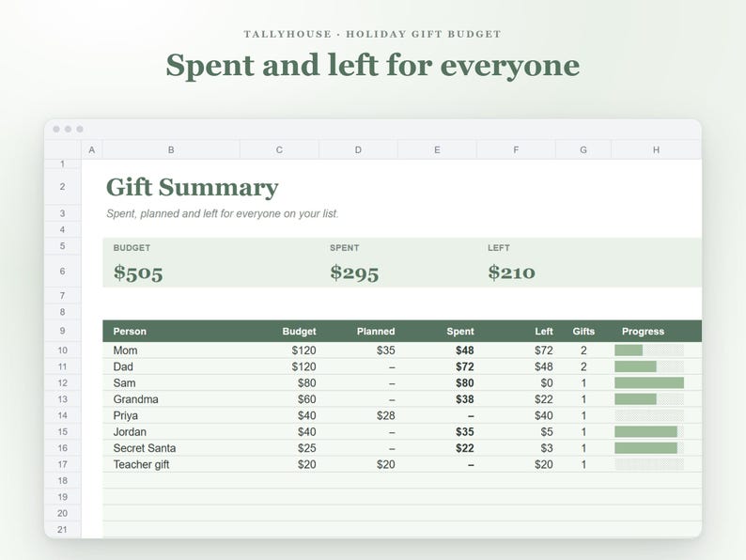Click Grandma's $38 spent amount
Screen dimensions: 746x560
pyautogui.click(x=465, y=399)
